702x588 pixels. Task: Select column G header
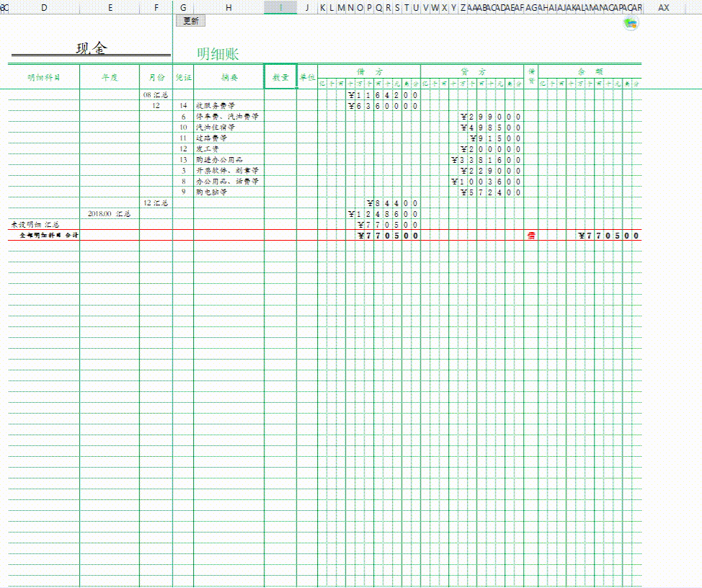[183, 7]
